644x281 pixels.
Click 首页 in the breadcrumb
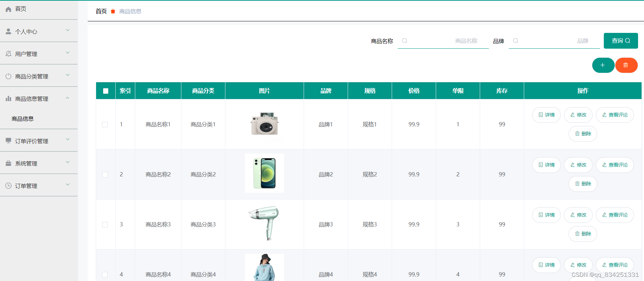point(101,11)
